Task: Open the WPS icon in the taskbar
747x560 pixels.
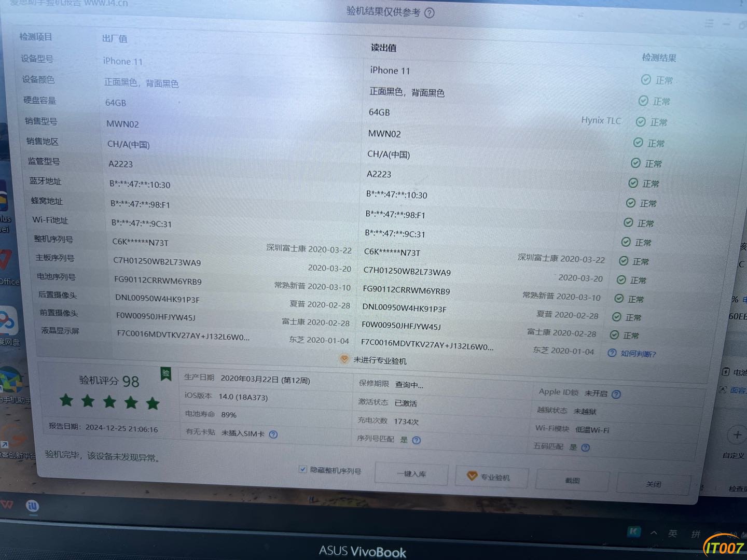Action: point(7,504)
